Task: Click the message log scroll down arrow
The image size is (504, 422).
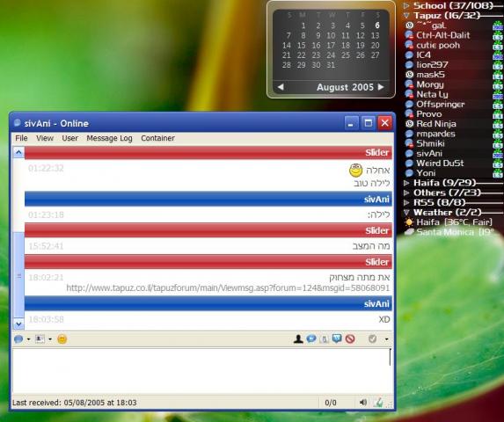Action: (18, 324)
